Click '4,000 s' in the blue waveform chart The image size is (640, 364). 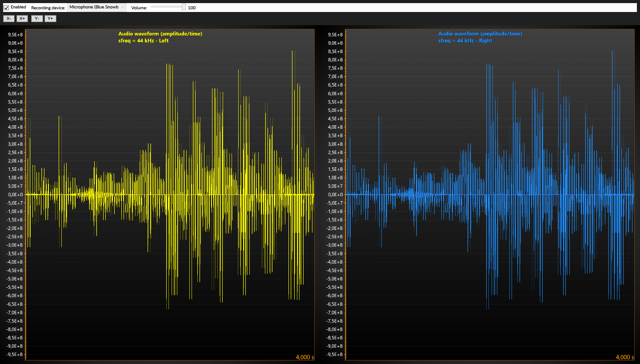624,357
